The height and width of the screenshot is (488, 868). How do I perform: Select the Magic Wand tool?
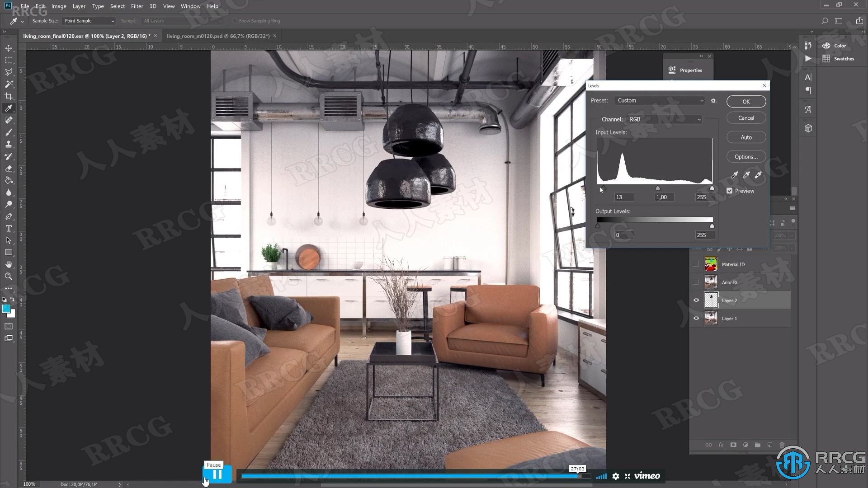[x=8, y=84]
